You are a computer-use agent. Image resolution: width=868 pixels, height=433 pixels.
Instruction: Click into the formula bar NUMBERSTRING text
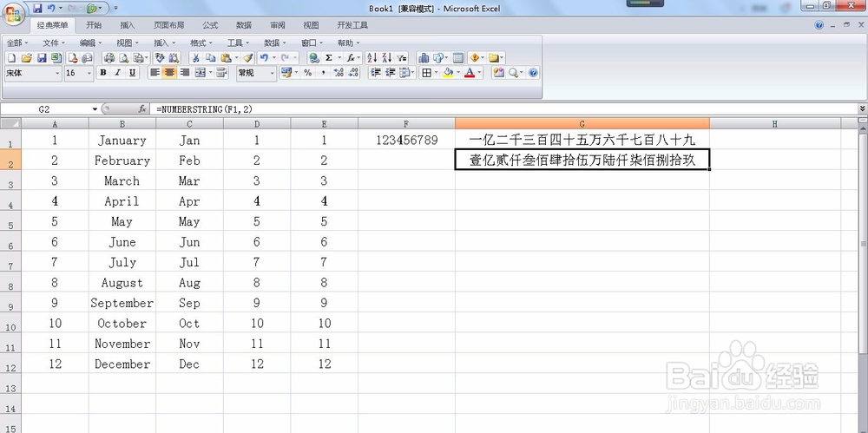(x=204, y=109)
